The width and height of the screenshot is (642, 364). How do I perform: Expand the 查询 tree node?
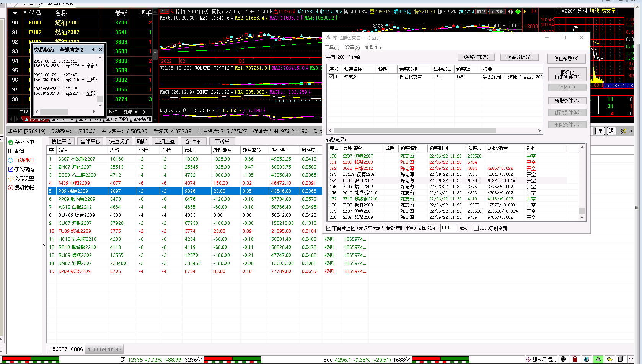pos(11,151)
